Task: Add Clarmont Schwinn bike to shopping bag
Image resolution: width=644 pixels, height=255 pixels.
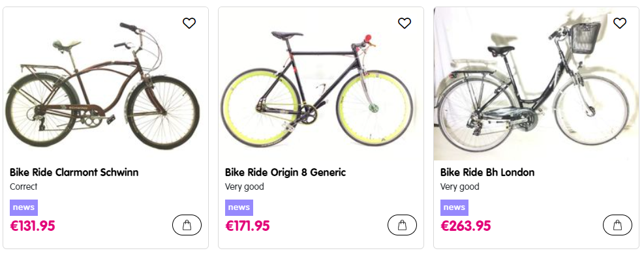Action: click(187, 225)
